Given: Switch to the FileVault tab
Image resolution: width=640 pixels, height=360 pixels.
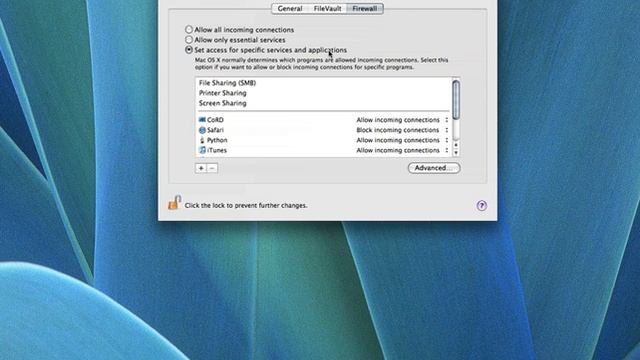Looking at the screenshot, I should click(x=327, y=9).
